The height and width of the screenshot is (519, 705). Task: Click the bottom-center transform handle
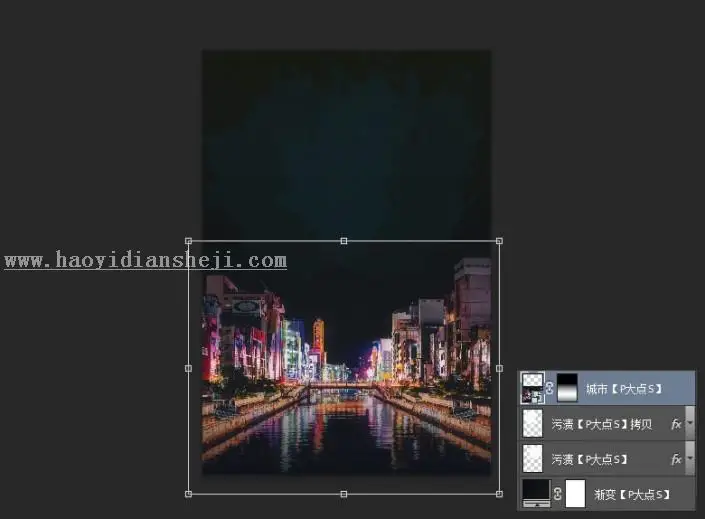coord(344,494)
